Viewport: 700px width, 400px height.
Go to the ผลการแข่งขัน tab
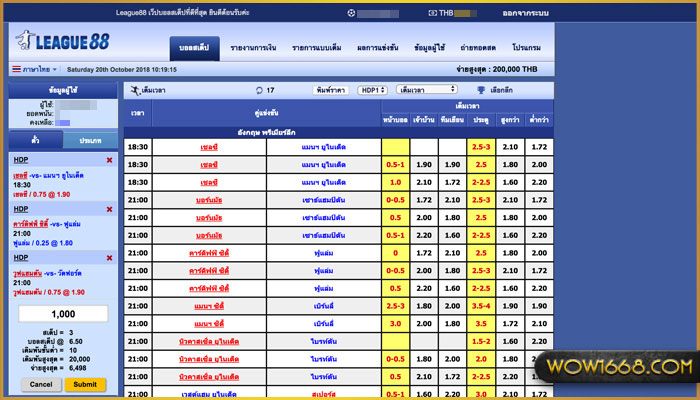[x=378, y=48]
